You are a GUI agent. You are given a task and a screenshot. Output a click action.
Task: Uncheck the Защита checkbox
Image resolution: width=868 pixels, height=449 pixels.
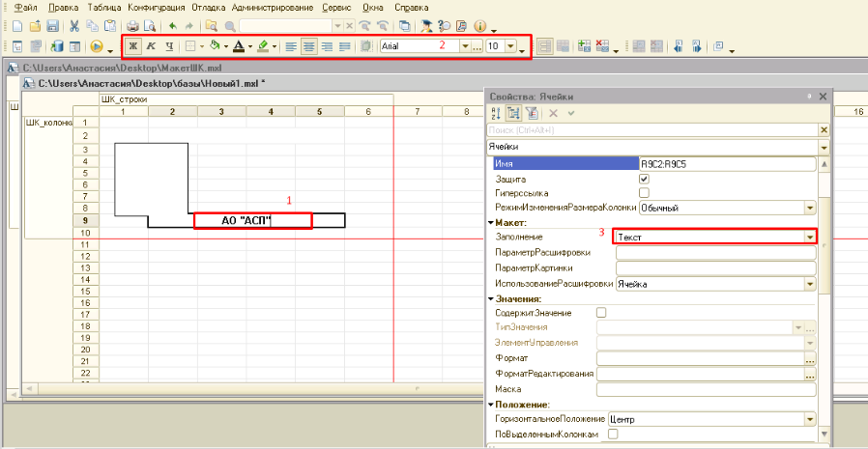(644, 180)
